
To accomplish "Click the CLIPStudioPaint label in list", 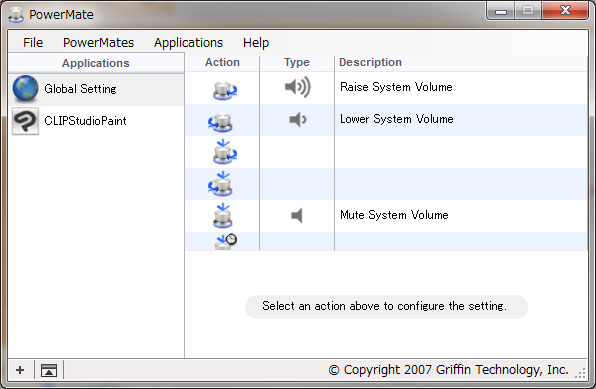I will click(x=85, y=121).
